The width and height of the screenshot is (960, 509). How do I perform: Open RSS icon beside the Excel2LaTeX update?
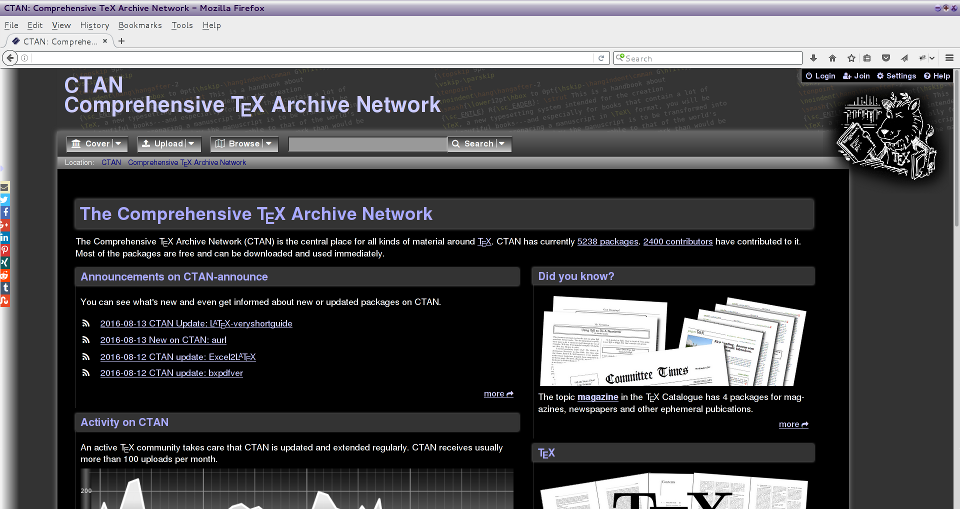tap(86, 356)
